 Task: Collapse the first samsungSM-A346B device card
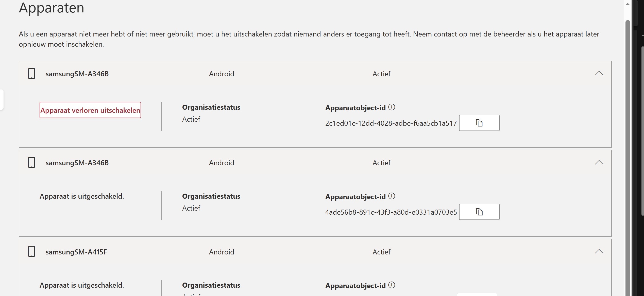[599, 73]
